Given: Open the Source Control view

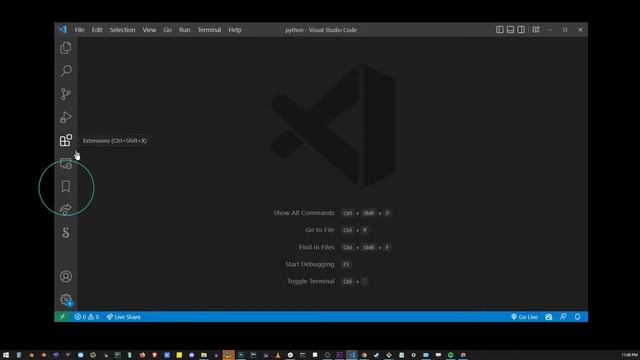Looking at the screenshot, I should (x=66, y=94).
